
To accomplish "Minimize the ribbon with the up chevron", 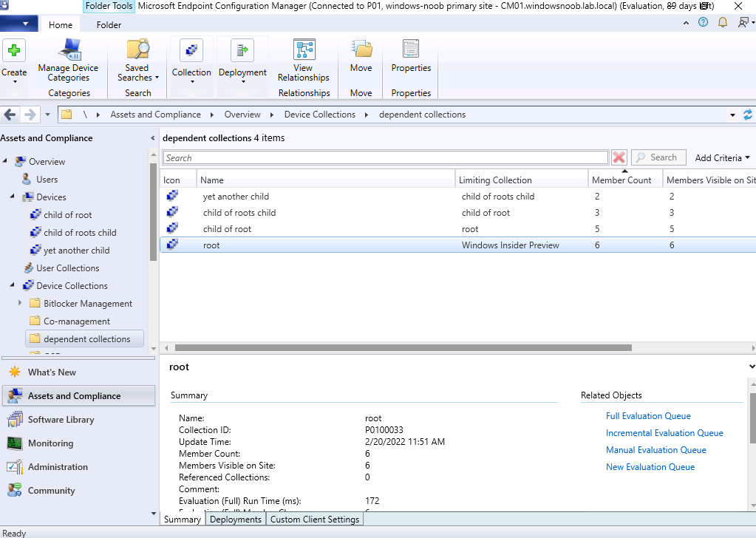I will [686, 23].
